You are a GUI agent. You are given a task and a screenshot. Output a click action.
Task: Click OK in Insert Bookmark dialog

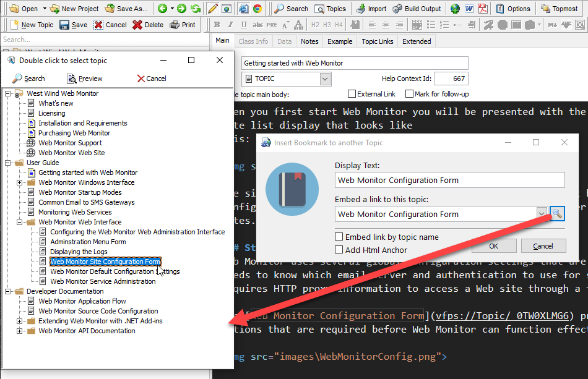point(493,246)
